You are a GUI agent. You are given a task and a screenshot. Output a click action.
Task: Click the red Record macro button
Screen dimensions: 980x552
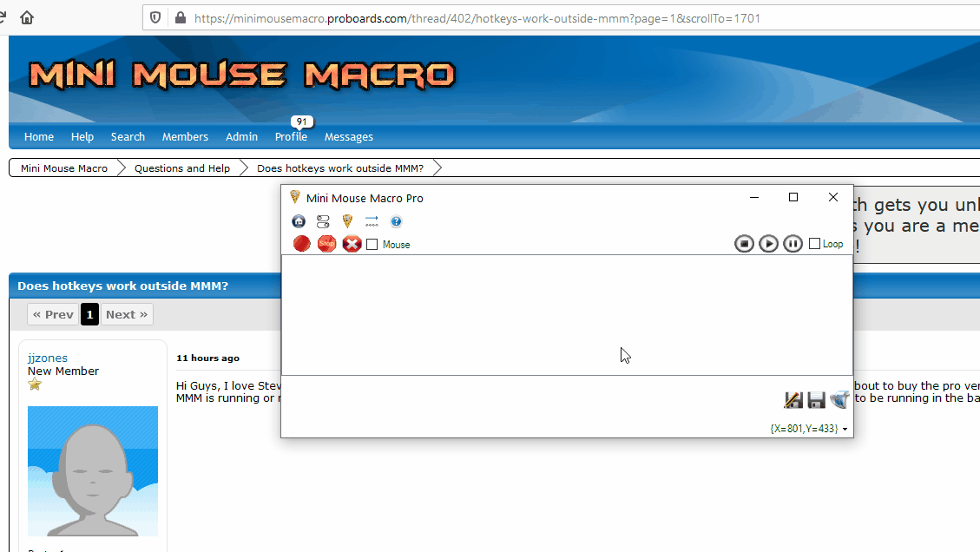point(301,244)
